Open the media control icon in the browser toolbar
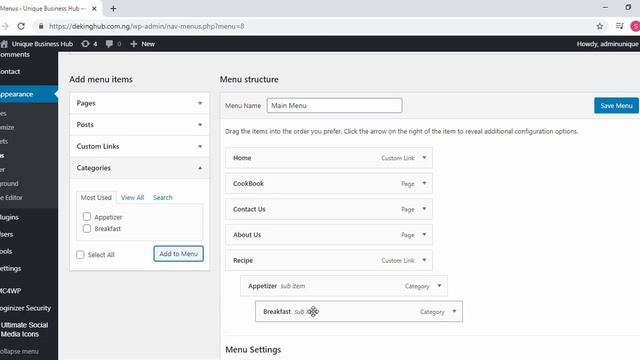The width and height of the screenshot is (640, 360). click(620, 26)
